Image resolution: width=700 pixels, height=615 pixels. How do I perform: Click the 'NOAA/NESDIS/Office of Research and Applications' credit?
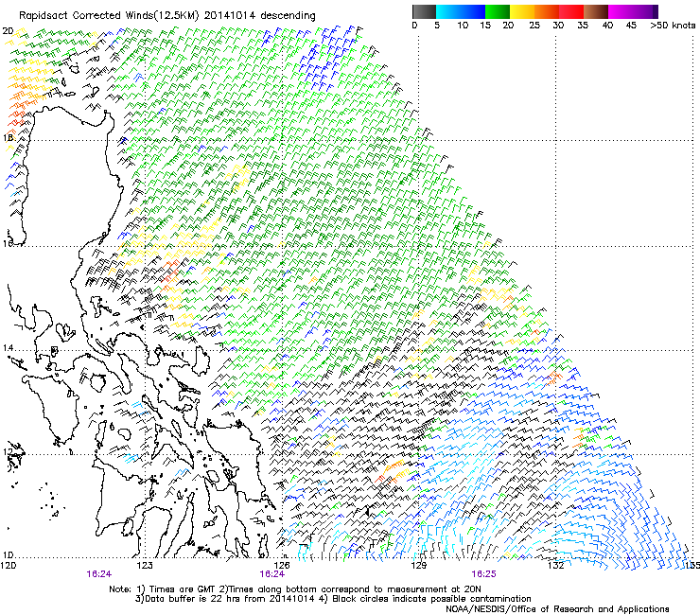557,608
